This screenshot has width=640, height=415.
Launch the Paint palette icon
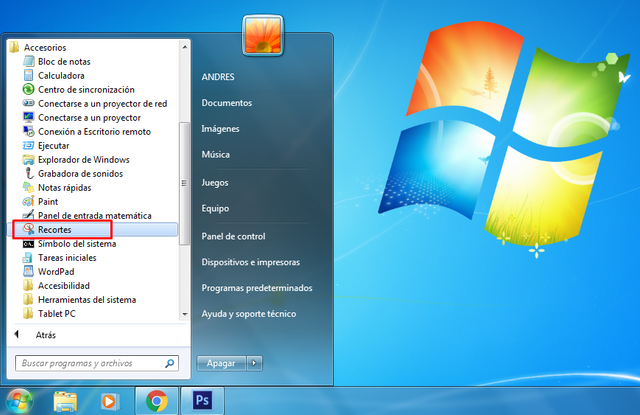[x=29, y=201]
